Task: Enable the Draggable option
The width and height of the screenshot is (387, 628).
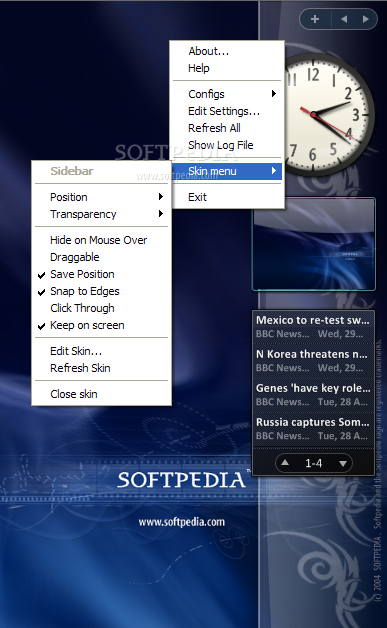Action: [x=101, y=257]
